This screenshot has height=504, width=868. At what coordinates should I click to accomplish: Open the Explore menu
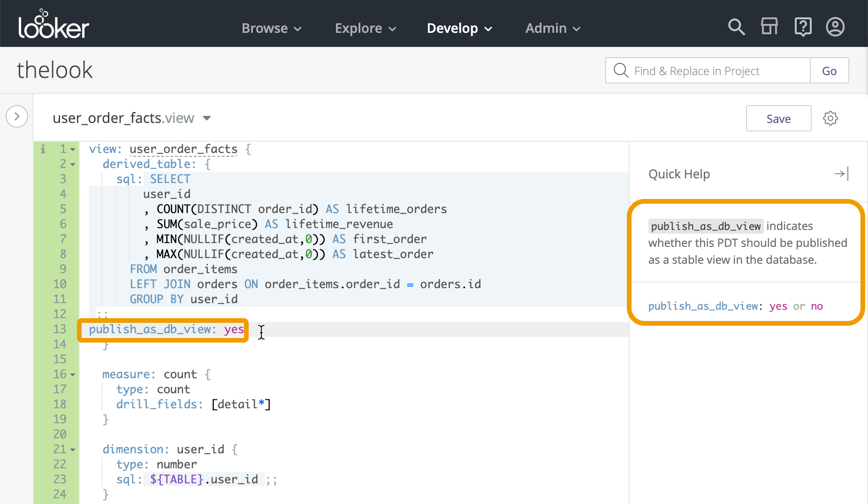click(365, 28)
